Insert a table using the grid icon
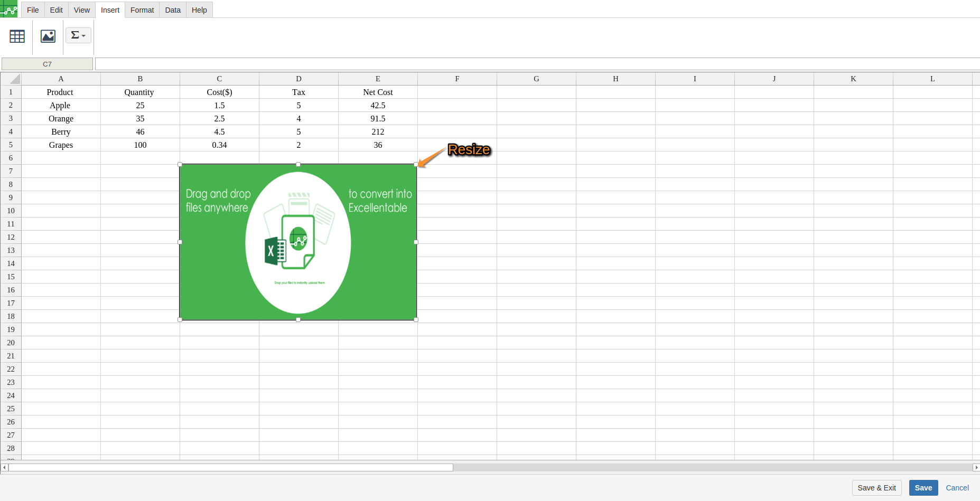 (17, 36)
